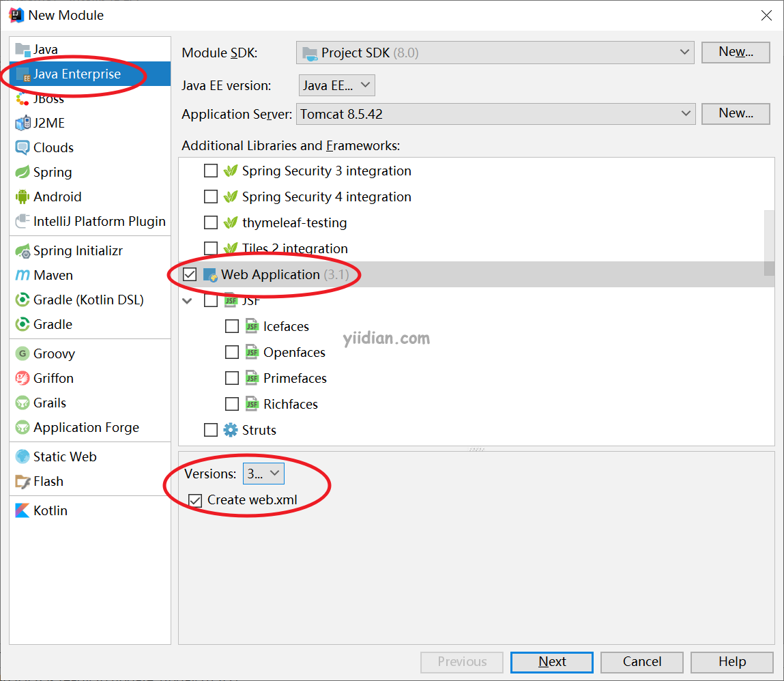Click the Primefaces JSF icon
This screenshot has height=681, width=784.
point(252,378)
